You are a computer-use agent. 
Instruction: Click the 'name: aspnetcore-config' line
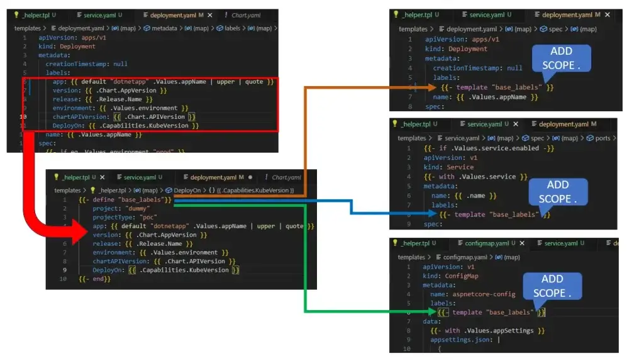[473, 294]
